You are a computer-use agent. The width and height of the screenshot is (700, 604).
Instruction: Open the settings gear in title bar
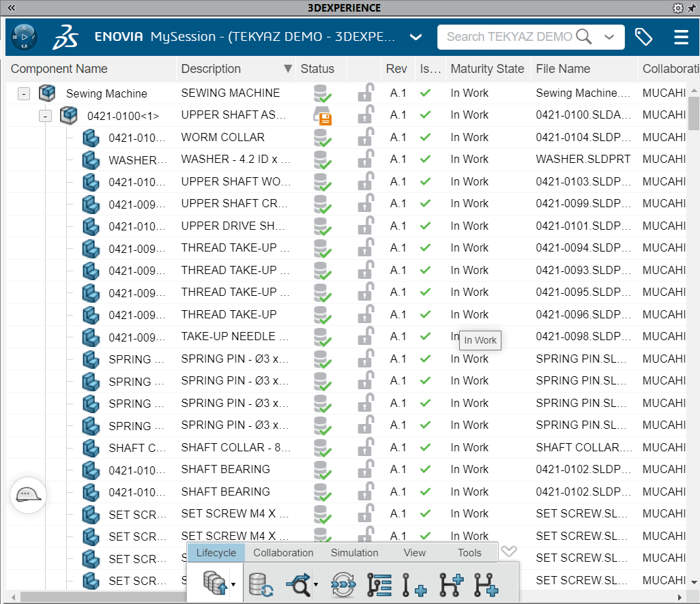pyautogui.click(x=677, y=8)
